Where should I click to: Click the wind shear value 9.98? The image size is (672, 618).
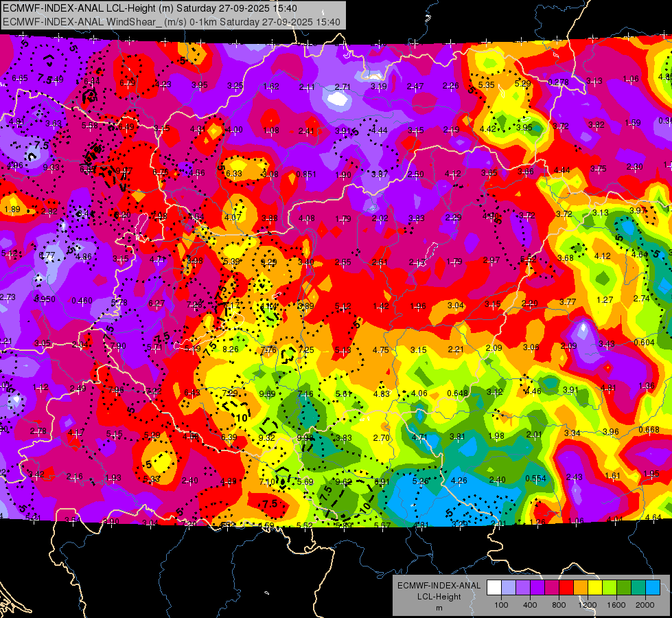pos(305,437)
